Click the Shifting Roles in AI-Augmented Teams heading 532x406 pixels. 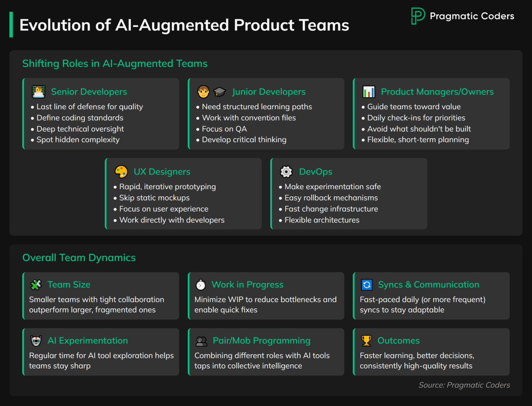(115, 63)
